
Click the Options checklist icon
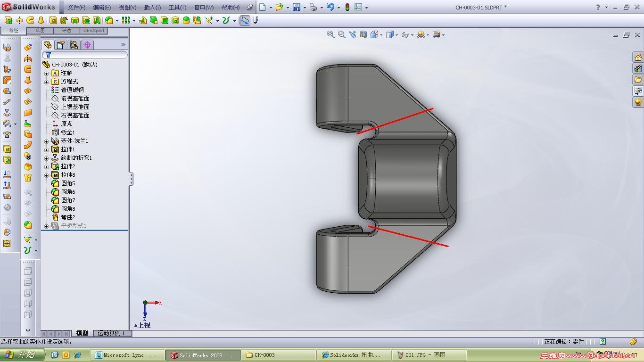[358, 7]
